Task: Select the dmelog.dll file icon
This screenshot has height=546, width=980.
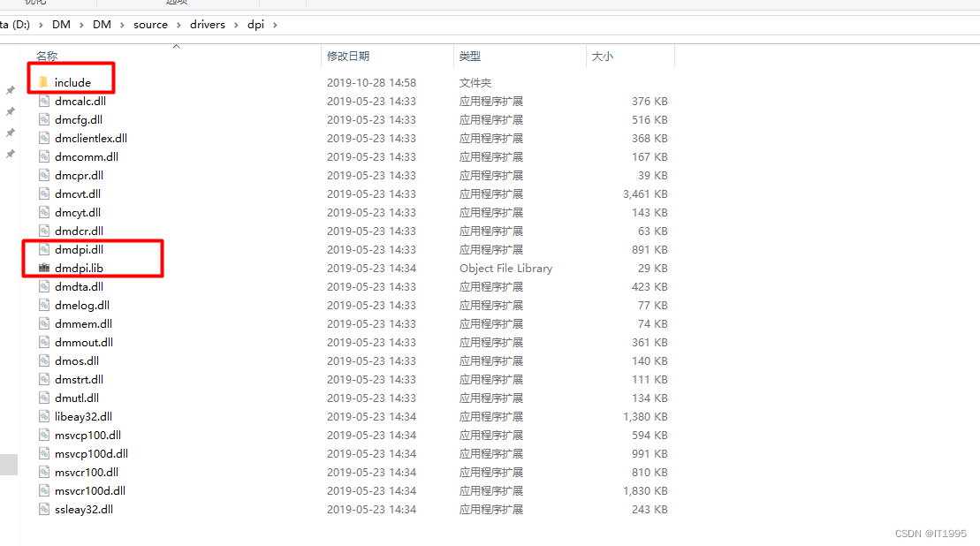Action: (43, 305)
